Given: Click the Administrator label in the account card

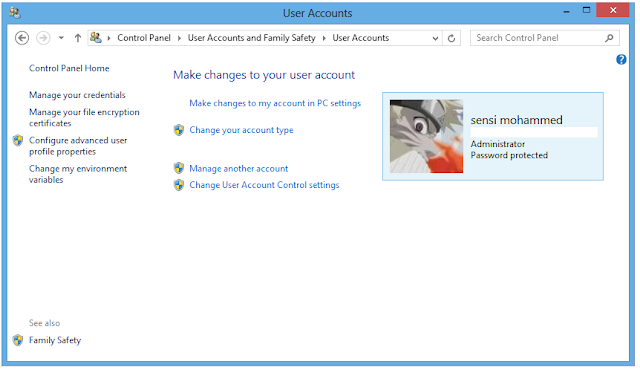Looking at the screenshot, I should (x=498, y=144).
